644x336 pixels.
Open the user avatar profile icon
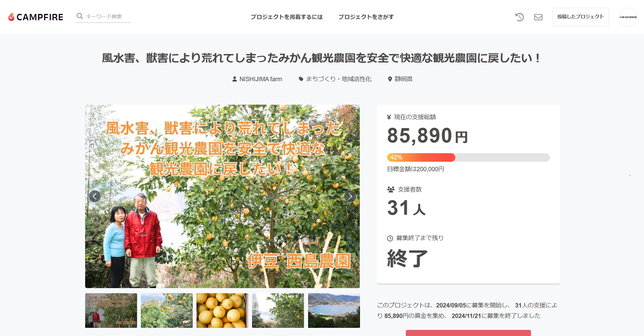coord(628,17)
